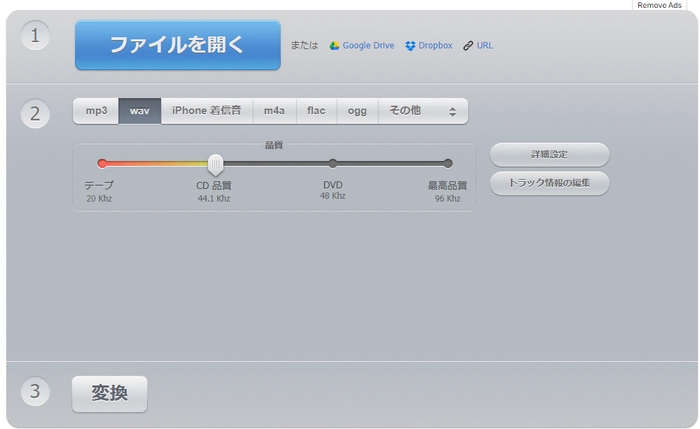Switch to the m4a format tab

274,111
